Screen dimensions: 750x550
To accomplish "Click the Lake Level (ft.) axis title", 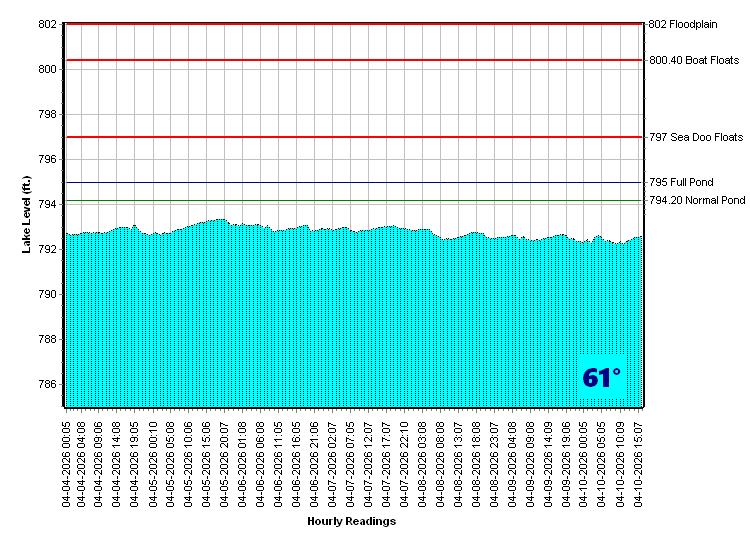I will click(x=27, y=214).
